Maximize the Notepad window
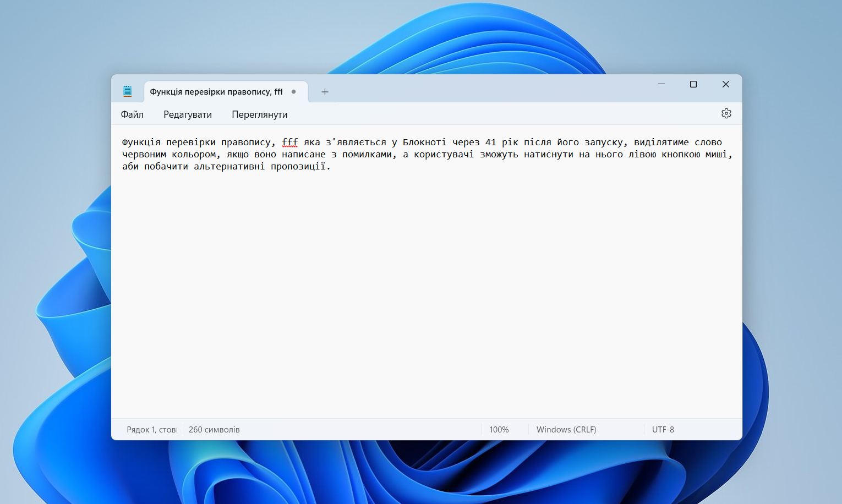 click(x=693, y=84)
